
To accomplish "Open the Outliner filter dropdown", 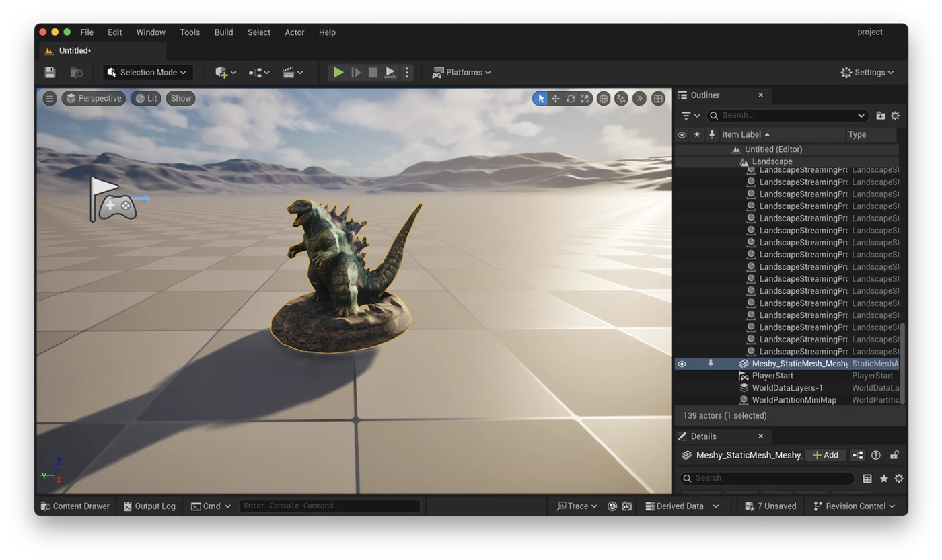I will pyautogui.click(x=690, y=116).
